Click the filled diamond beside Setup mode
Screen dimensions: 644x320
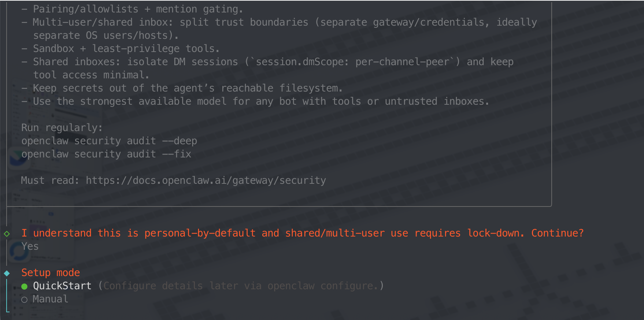(7, 273)
